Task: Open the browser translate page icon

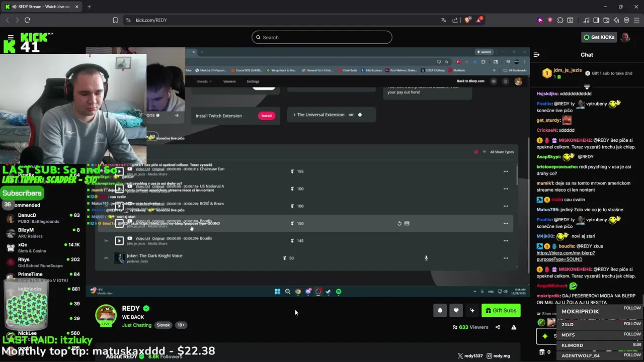Action: tap(443, 20)
